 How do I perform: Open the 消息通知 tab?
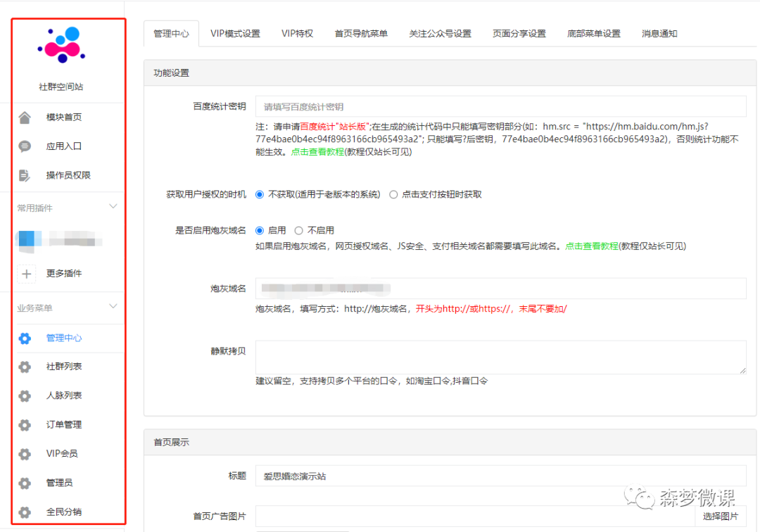(659, 32)
